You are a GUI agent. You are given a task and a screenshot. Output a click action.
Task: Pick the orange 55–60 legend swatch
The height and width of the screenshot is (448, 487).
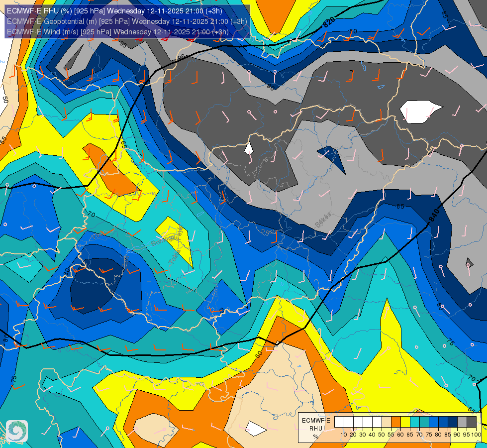coord(395,422)
